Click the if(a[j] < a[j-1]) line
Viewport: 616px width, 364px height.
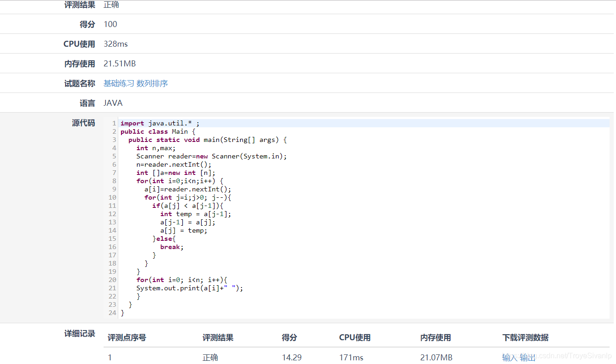187,206
